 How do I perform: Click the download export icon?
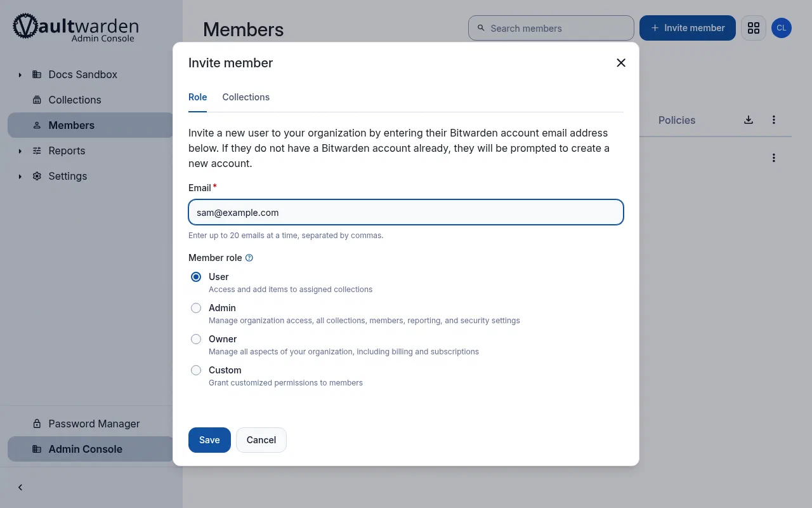(749, 119)
